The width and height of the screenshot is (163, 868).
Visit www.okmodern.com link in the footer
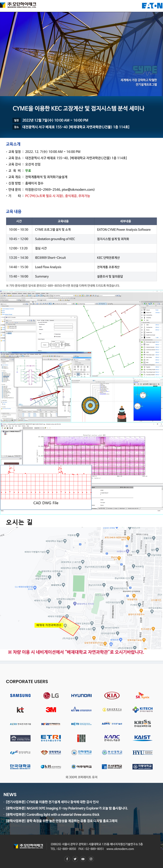pos(120,849)
